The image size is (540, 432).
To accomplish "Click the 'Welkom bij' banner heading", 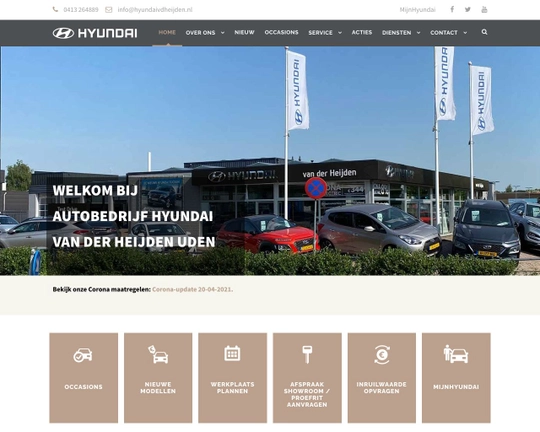I will click(95, 191).
